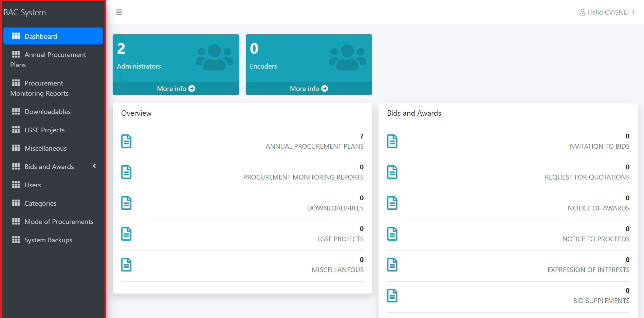Screen dimensions: 644x318
Task: Open Annual Procurement Plans in the sidebar
Action: pos(53,60)
